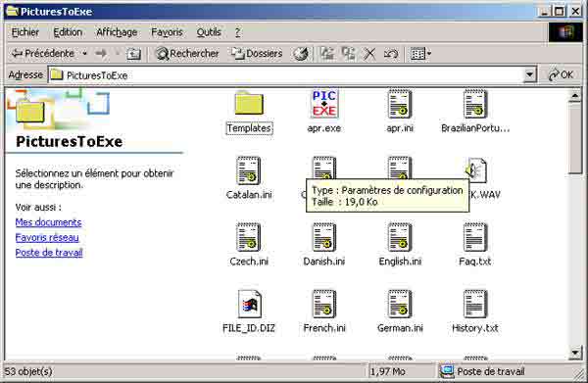Select the FILE_ID.DIZ file icon

coord(249,305)
